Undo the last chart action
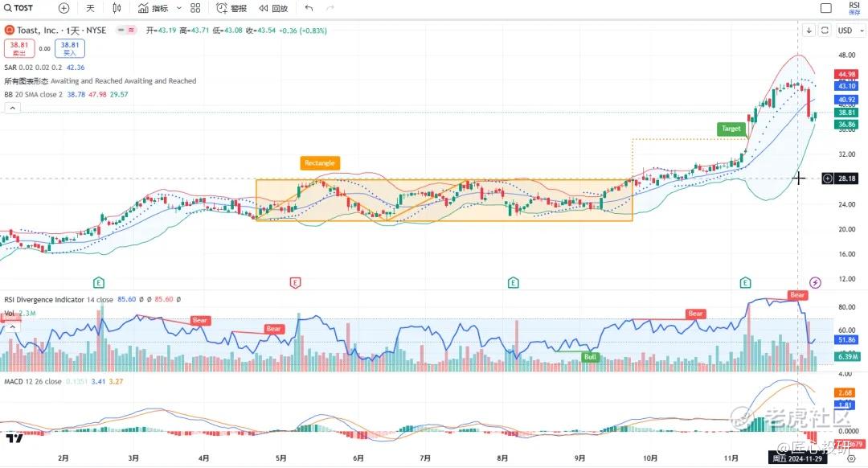868x468 pixels. pos(309,8)
